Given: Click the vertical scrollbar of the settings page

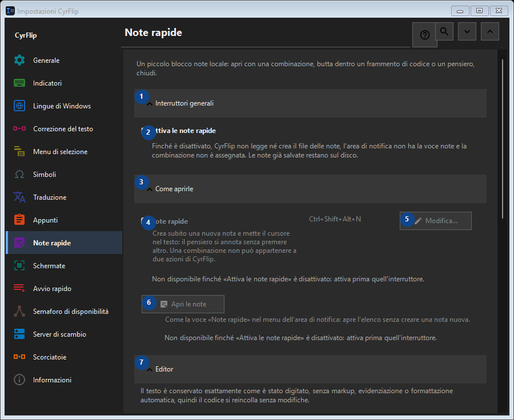Looking at the screenshot, I should click(x=503, y=139).
